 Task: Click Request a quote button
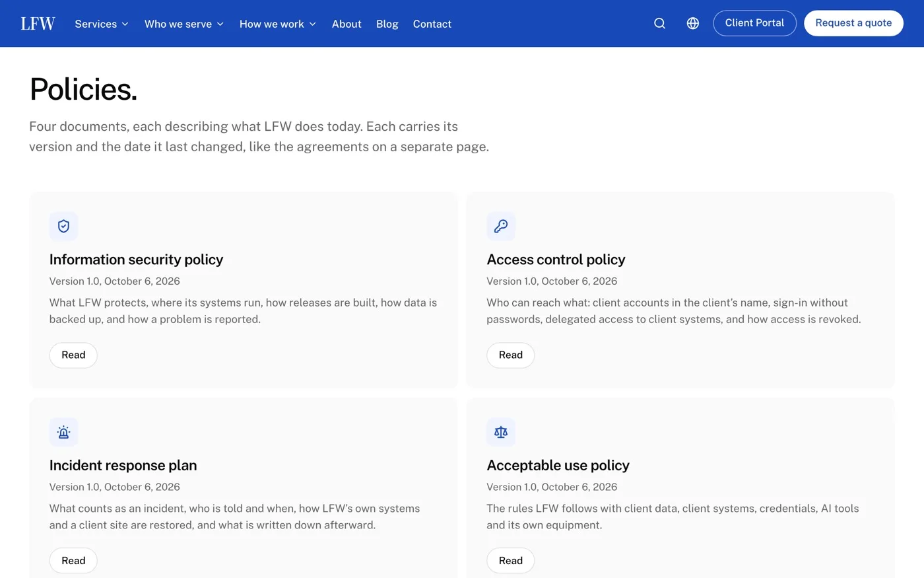tap(853, 23)
